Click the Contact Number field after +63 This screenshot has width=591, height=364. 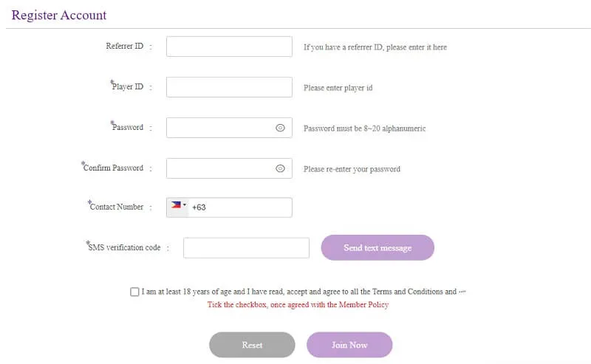(247, 207)
